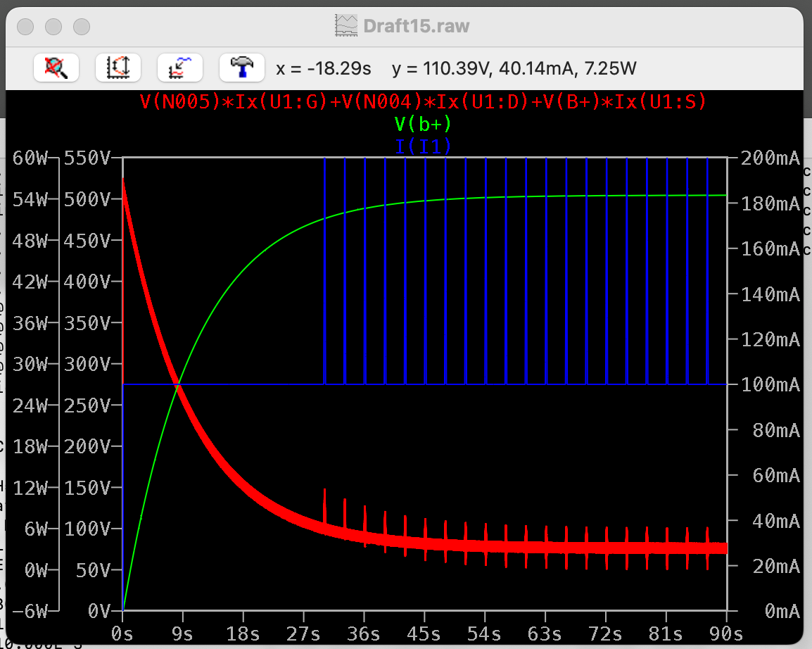The height and width of the screenshot is (649, 812).
Task: Click the zoom-to-fit magnifier toolbar icon
Action: point(56,68)
